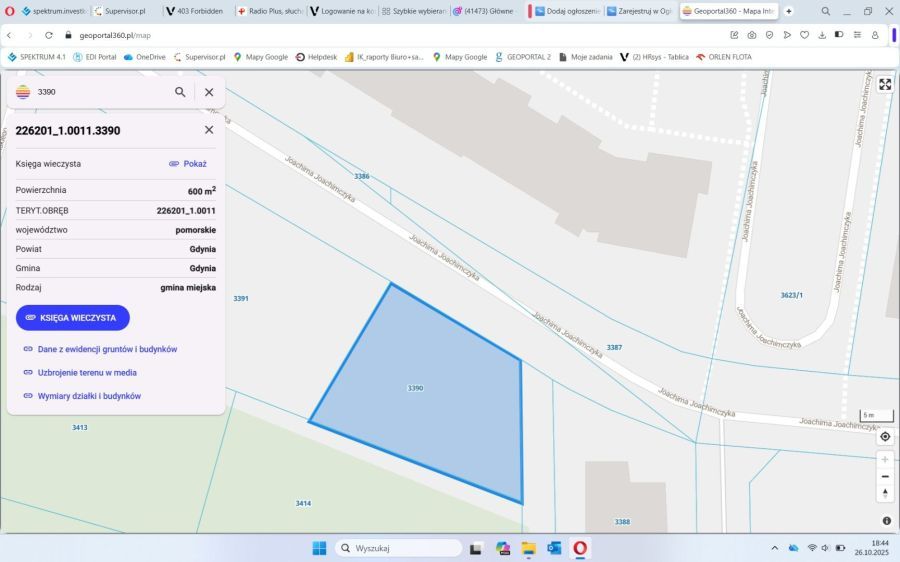
Task: Open ORLEN FLOTA bookmark
Action: pos(723,57)
